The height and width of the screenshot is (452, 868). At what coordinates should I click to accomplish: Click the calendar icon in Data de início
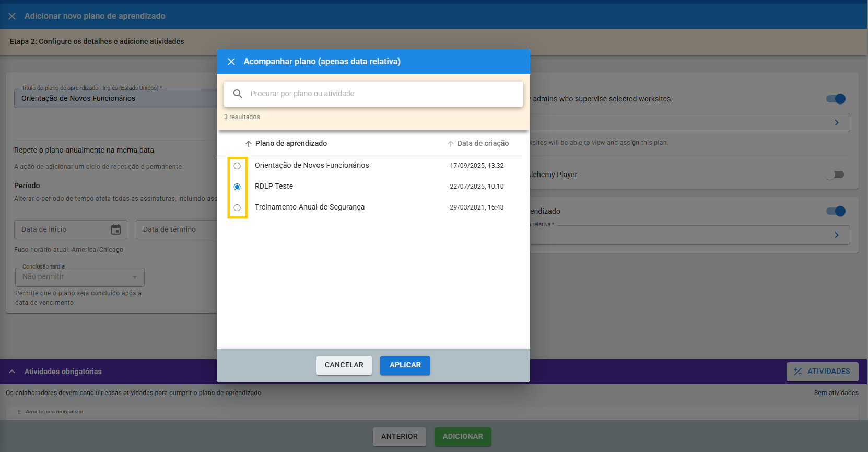point(116,229)
